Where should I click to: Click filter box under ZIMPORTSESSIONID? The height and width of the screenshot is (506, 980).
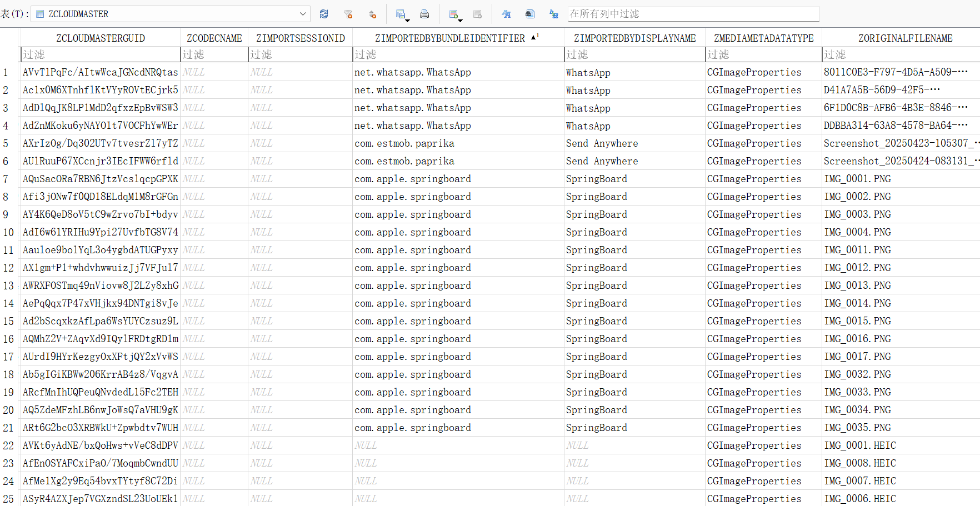[301, 54]
